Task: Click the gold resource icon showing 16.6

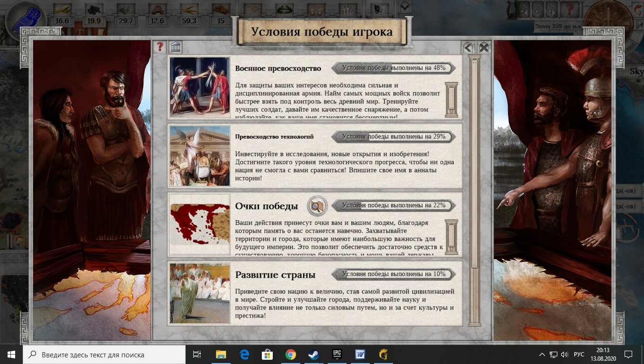Action: pyautogui.click(x=62, y=9)
